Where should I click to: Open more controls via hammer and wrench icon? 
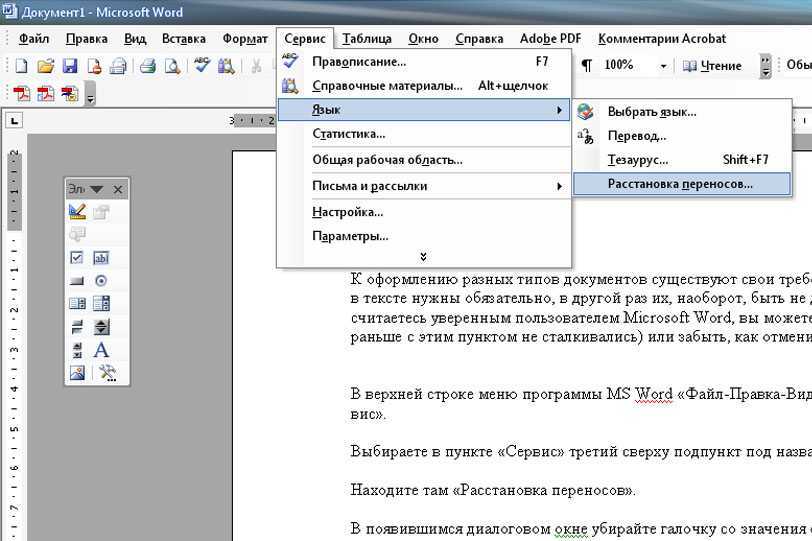coord(108,372)
